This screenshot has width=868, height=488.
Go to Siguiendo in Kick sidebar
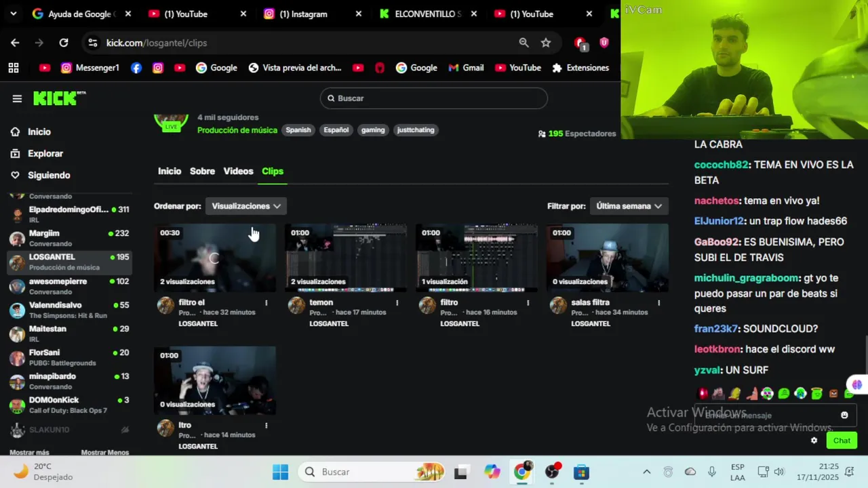click(41, 176)
